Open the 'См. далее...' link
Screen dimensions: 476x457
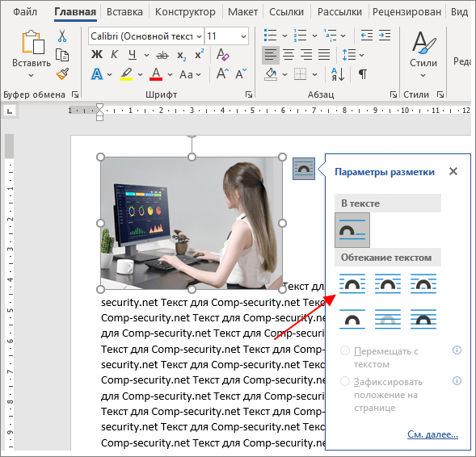(x=432, y=434)
